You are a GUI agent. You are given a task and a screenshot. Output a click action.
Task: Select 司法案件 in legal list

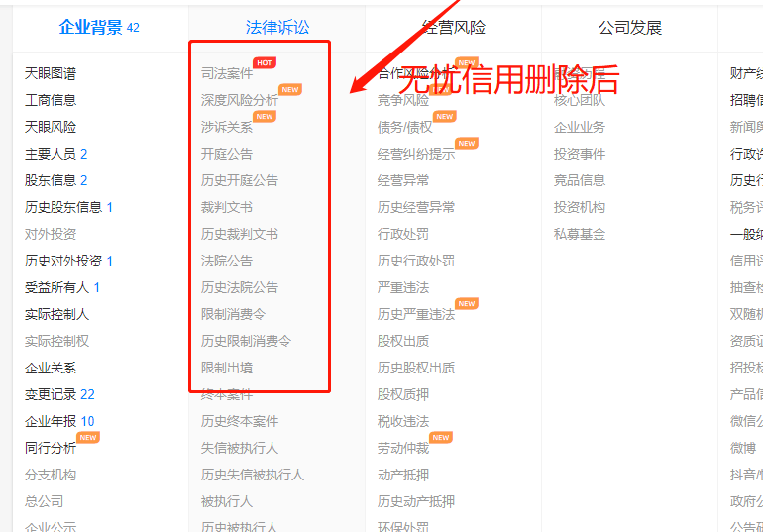227,74
